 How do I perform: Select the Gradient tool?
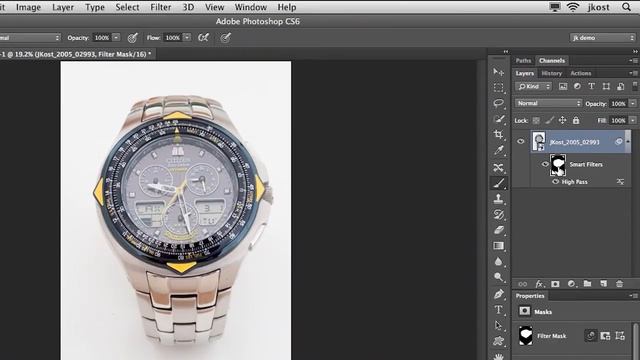(x=498, y=246)
